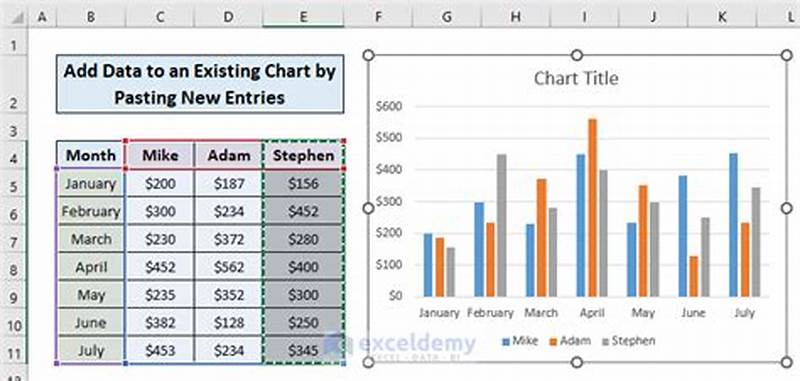Select the 'March' cell in table
Viewport: 800px width, 381px height.
click(x=91, y=239)
